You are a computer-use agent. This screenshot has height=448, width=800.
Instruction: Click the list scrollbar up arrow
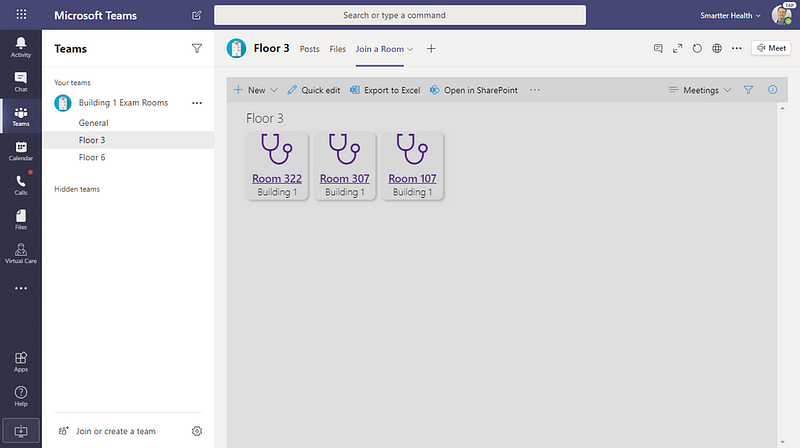(x=782, y=108)
